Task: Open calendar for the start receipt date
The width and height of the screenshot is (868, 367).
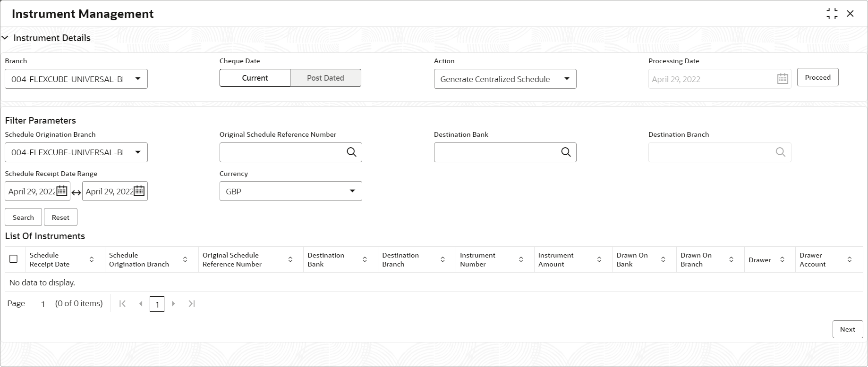Action: [62, 191]
